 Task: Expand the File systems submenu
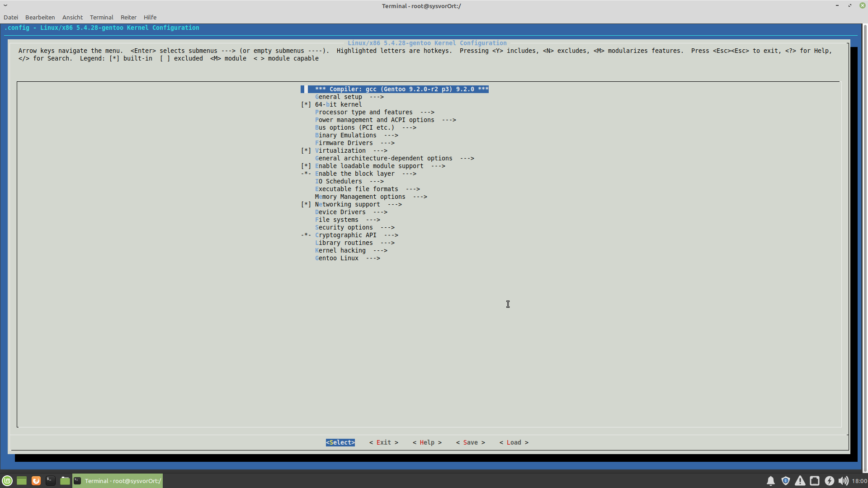(347, 220)
